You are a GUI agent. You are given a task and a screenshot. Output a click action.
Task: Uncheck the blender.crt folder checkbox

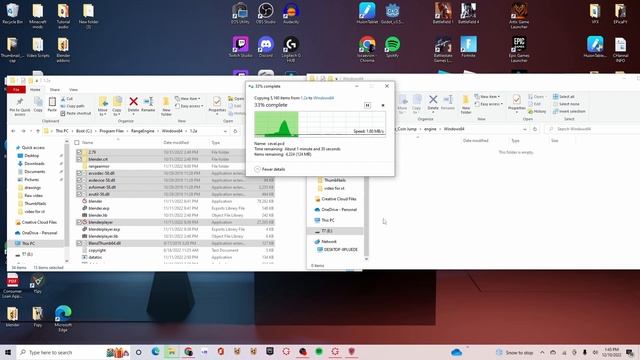79,159
